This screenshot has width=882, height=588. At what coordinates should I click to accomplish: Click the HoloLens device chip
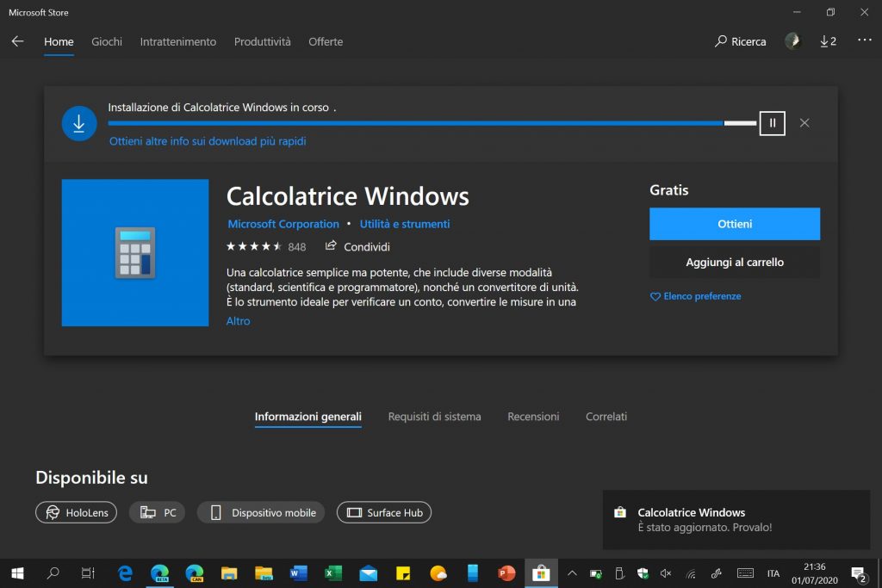(x=76, y=512)
